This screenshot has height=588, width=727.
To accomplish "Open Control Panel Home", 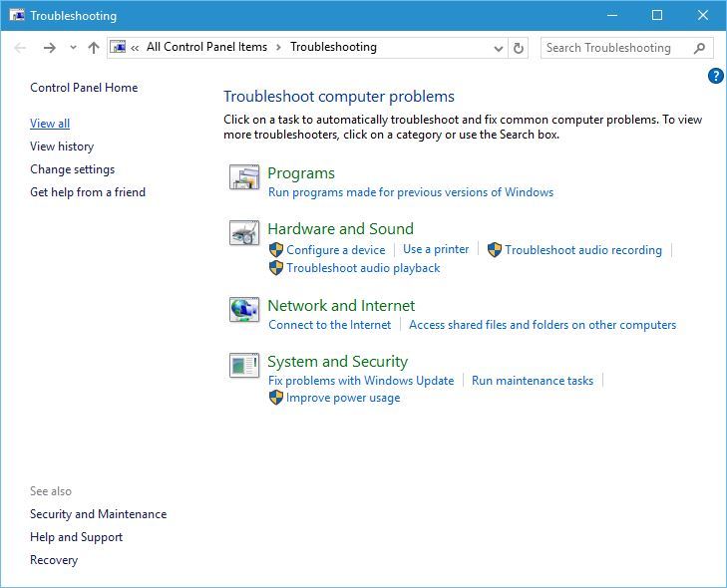I will 84,88.
